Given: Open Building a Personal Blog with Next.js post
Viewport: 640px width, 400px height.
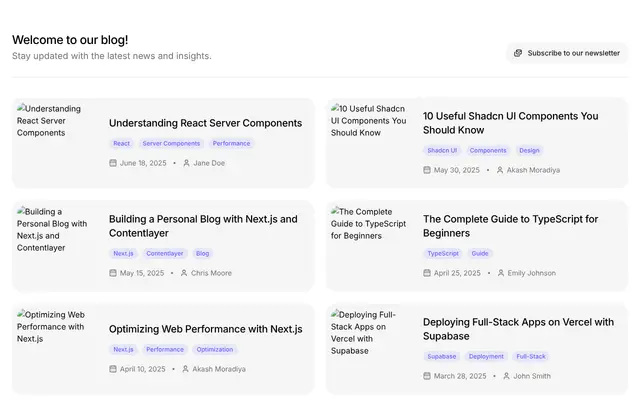Looking at the screenshot, I should click(203, 226).
